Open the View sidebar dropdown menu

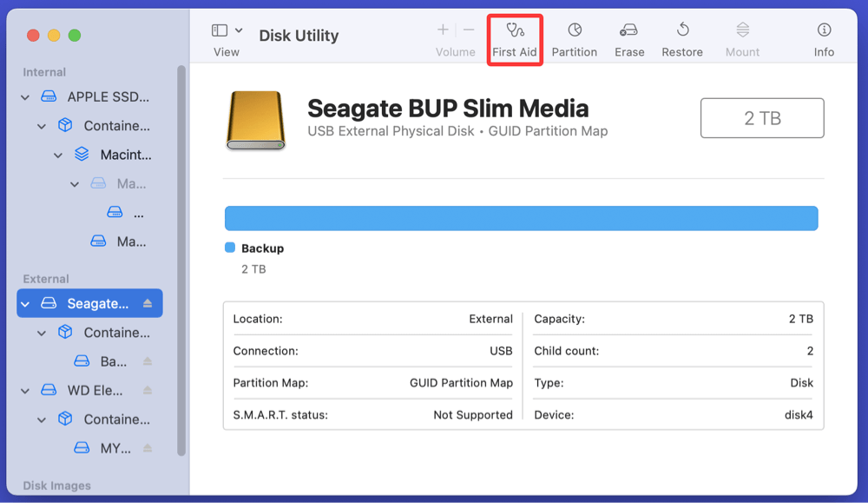tap(227, 31)
